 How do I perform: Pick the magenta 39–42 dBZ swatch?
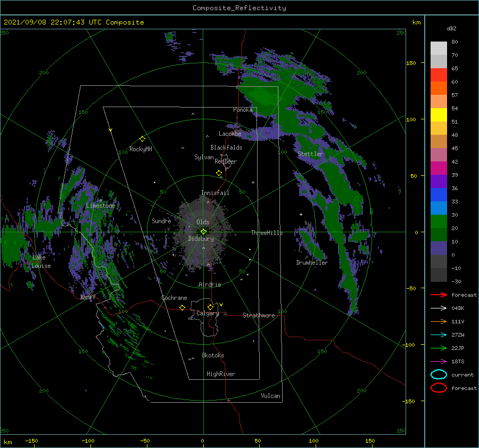(x=439, y=168)
